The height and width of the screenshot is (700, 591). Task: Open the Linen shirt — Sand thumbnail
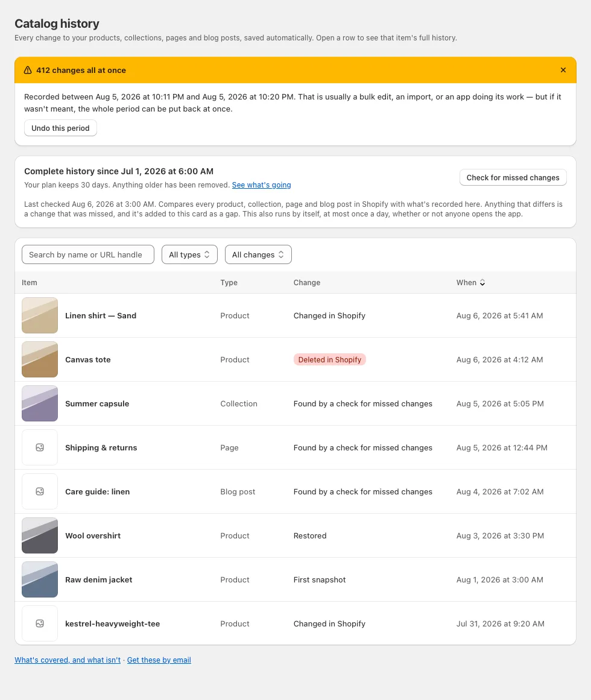tap(40, 315)
